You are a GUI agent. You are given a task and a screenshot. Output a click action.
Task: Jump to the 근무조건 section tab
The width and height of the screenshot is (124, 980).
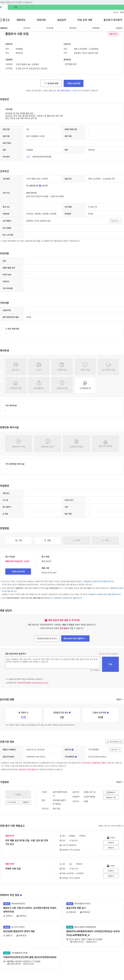[27, 28]
